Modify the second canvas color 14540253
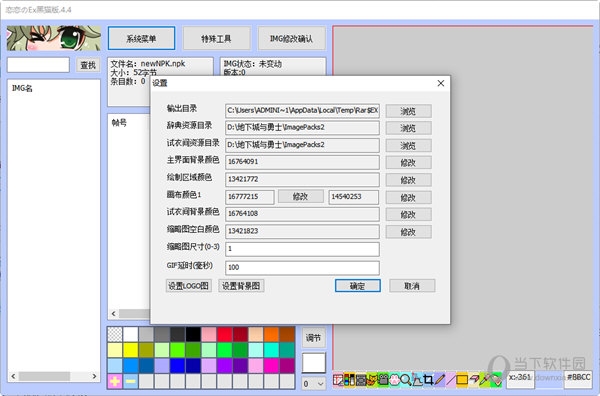Image resolution: width=600 pixels, height=396 pixels. point(408,197)
